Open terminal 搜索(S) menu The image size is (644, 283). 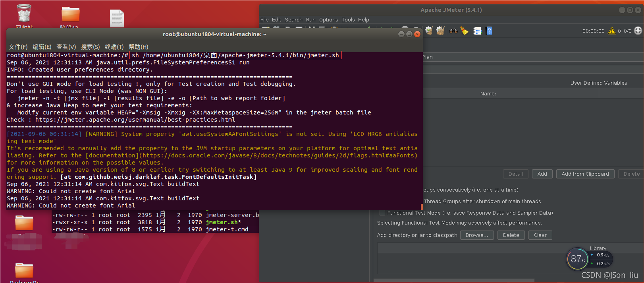tap(91, 47)
